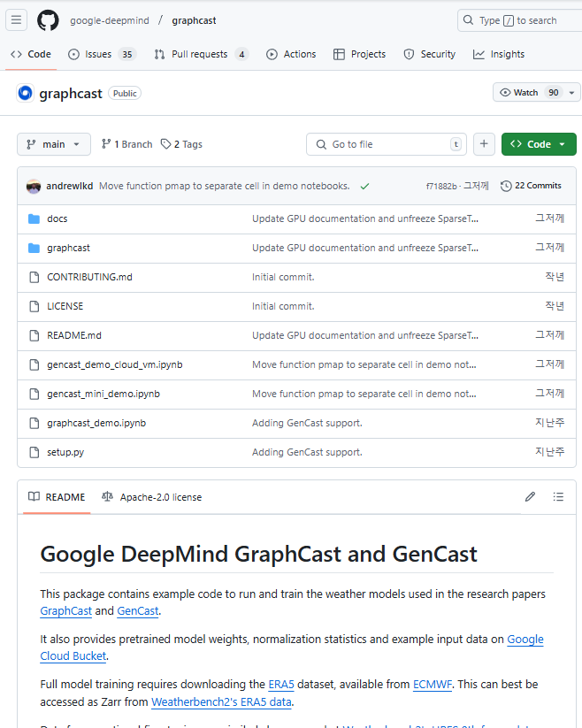582x728 pixels.
Task: Select the Apache-2.0 license tab
Action: pyautogui.click(x=152, y=497)
